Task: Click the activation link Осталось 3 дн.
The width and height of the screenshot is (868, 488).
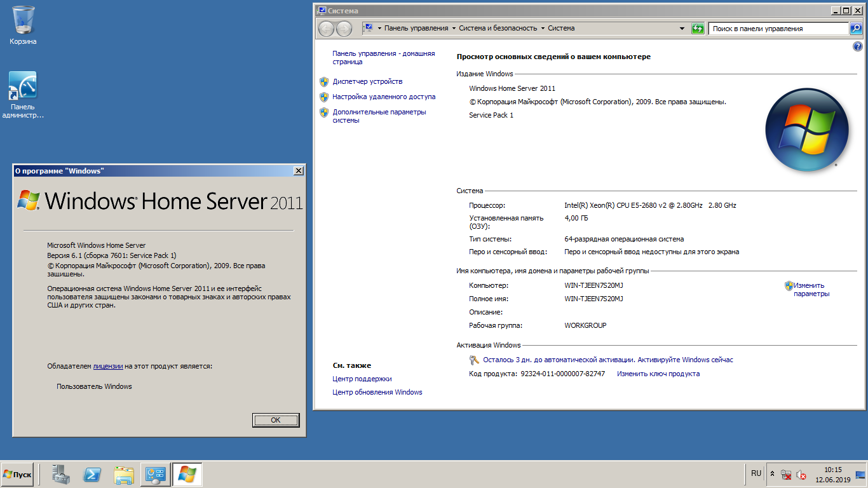Action: coord(608,360)
